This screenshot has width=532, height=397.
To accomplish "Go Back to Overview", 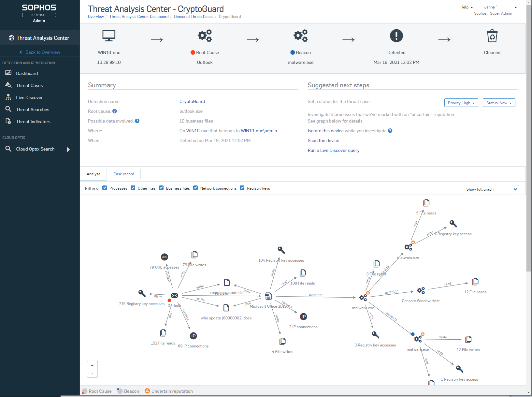I will coord(40,52).
